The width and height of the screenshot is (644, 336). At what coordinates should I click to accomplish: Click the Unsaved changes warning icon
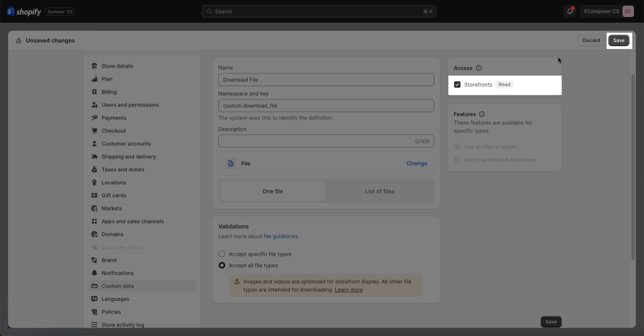coord(18,41)
